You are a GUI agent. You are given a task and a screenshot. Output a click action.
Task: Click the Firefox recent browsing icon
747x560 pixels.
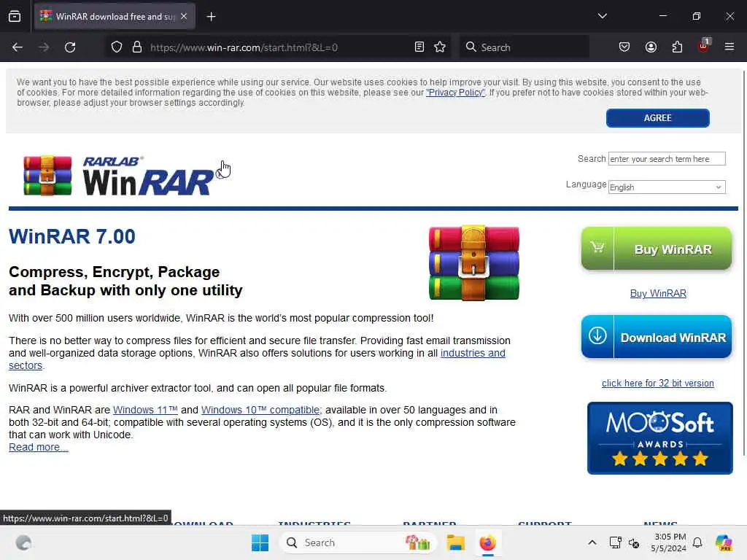click(x=15, y=17)
